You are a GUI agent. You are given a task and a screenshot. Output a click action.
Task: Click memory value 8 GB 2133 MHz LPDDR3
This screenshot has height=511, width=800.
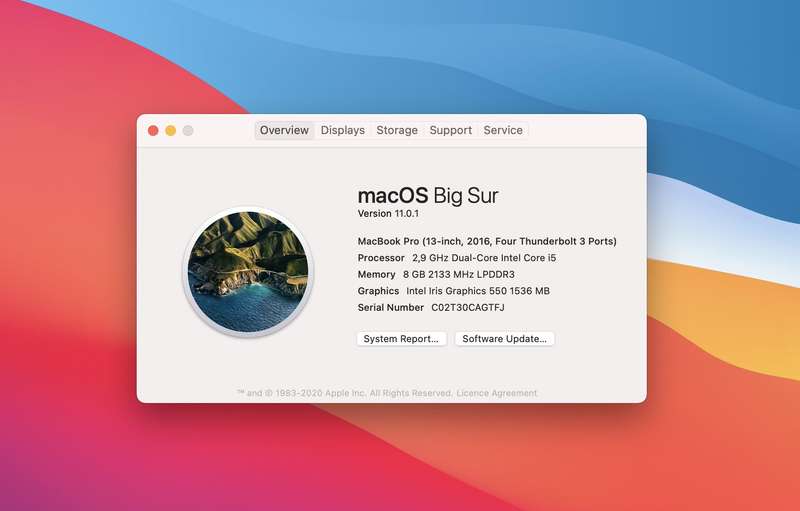coord(459,274)
